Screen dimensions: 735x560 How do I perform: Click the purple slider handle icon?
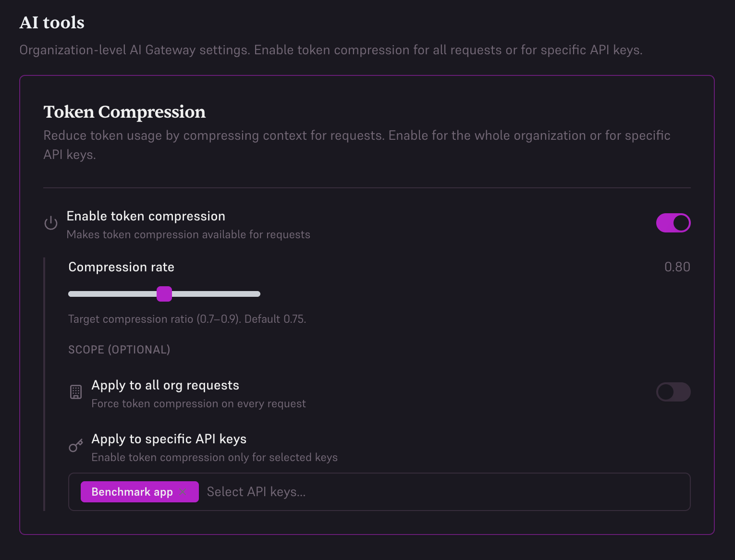pyautogui.click(x=165, y=293)
